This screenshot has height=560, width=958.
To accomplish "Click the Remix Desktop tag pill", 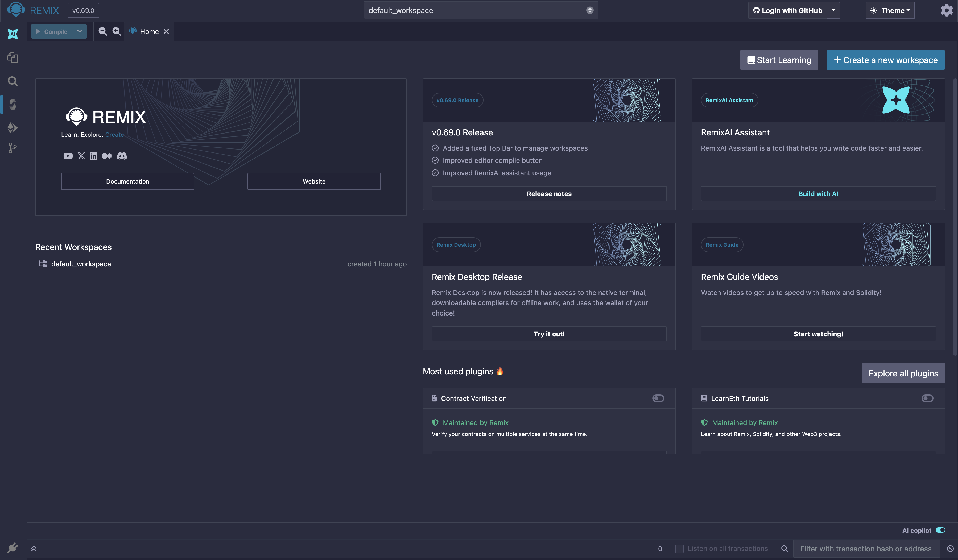I will point(456,245).
